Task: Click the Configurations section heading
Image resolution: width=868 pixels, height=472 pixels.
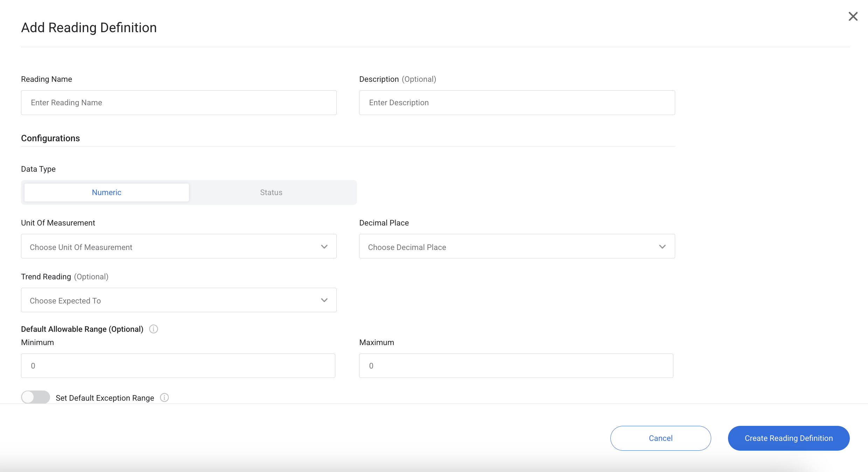Action: [x=50, y=138]
